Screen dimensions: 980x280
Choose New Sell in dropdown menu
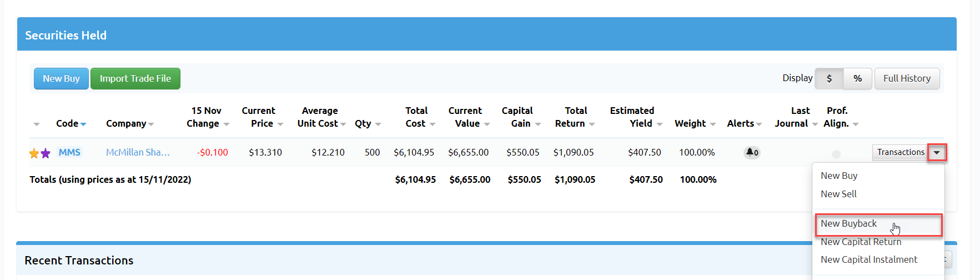838,194
